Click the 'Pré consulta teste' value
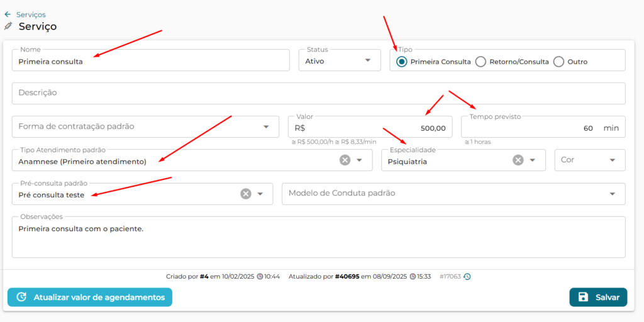The width and height of the screenshot is (644, 322). click(x=52, y=196)
